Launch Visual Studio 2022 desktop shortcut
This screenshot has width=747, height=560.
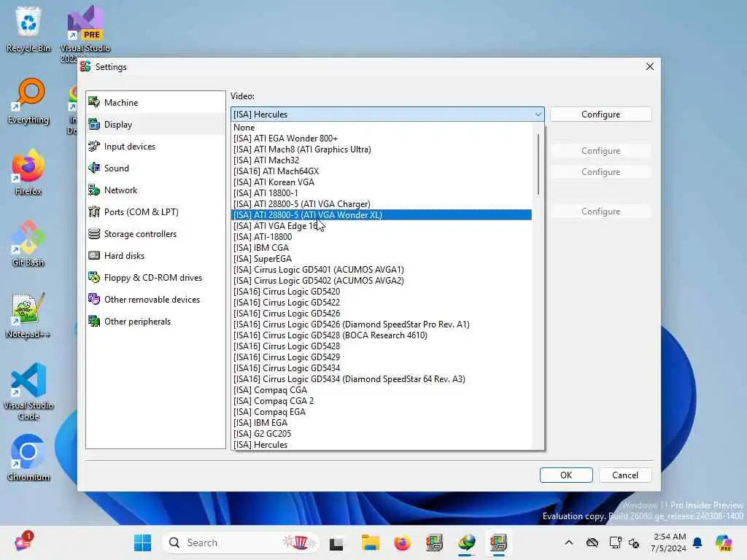[x=85, y=34]
